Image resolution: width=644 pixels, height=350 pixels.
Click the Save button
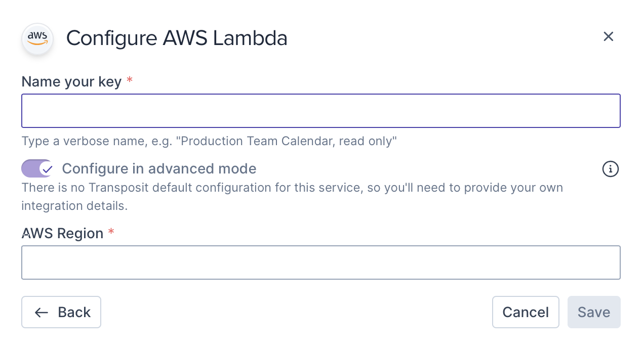[594, 312]
